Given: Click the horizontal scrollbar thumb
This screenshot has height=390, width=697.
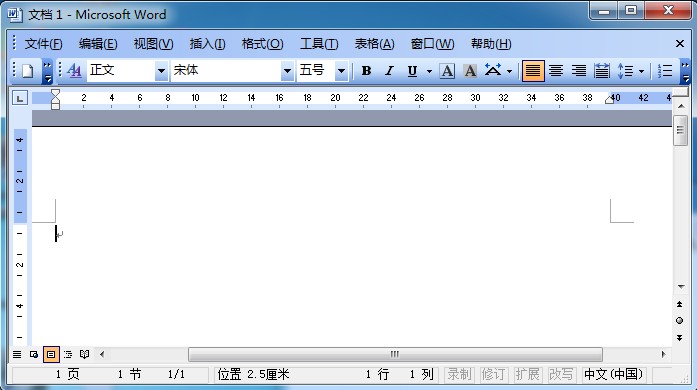Looking at the screenshot, I should (395, 354).
